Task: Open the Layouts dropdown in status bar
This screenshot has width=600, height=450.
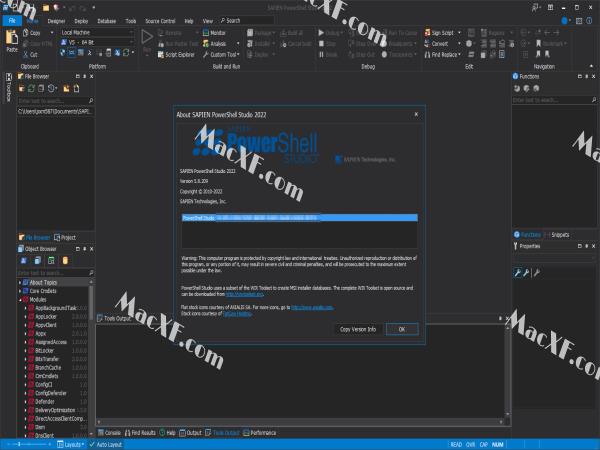Action: [x=71, y=444]
